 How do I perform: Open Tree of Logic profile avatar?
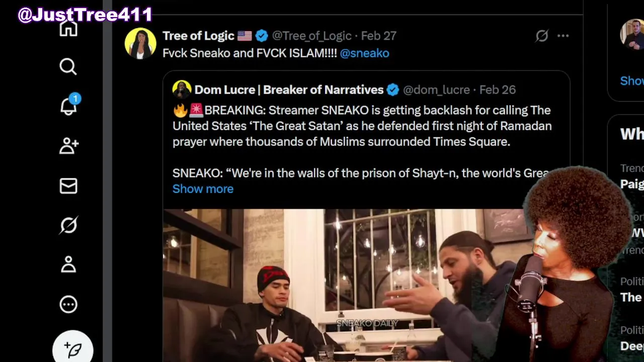click(x=140, y=43)
